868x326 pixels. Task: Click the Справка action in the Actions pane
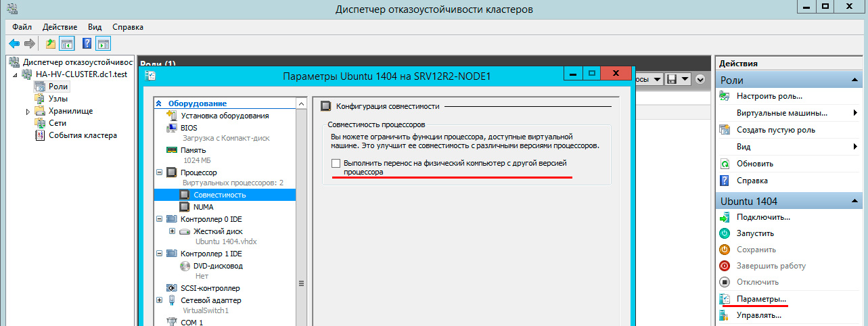pyautogui.click(x=754, y=181)
